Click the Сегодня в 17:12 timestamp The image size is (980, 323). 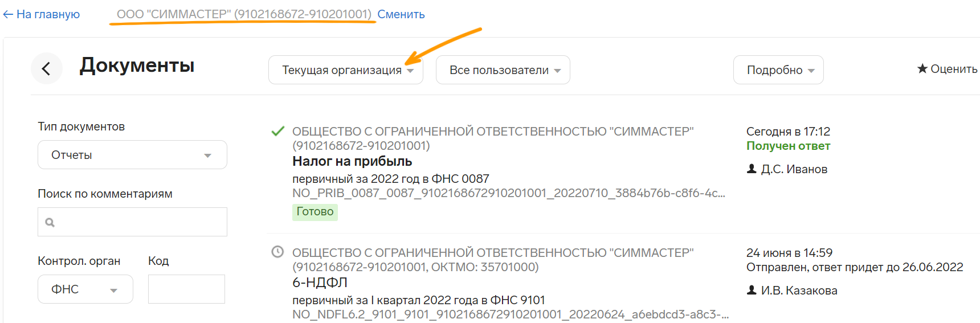[x=788, y=132]
